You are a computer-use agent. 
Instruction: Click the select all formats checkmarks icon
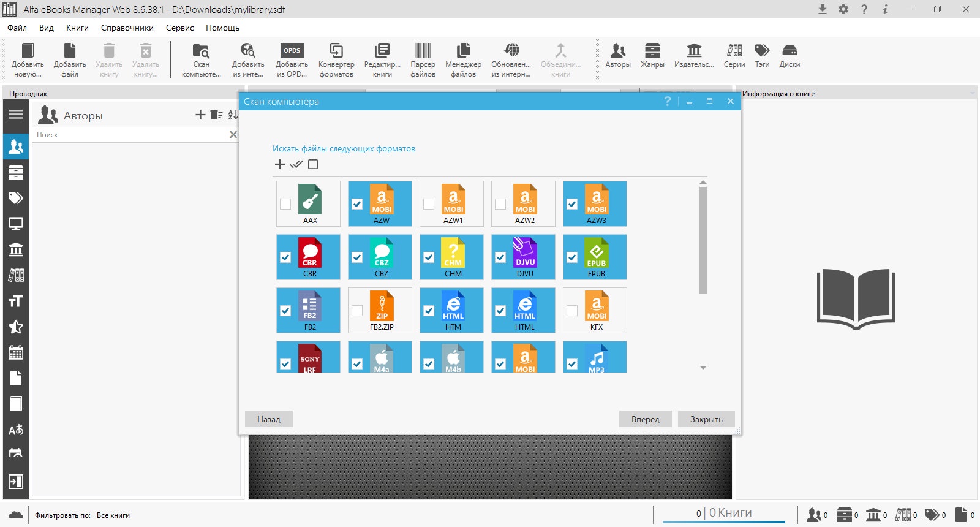pyautogui.click(x=296, y=164)
